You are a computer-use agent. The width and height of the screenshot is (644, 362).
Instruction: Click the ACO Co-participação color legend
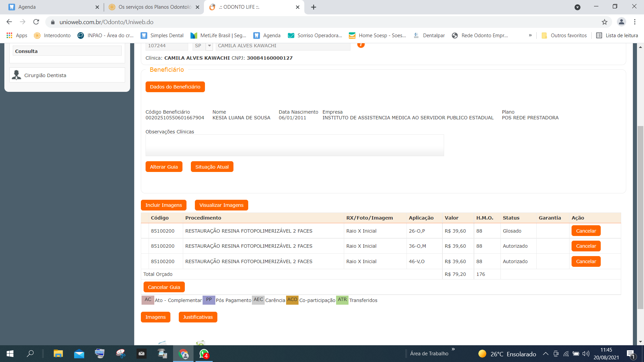(x=292, y=300)
